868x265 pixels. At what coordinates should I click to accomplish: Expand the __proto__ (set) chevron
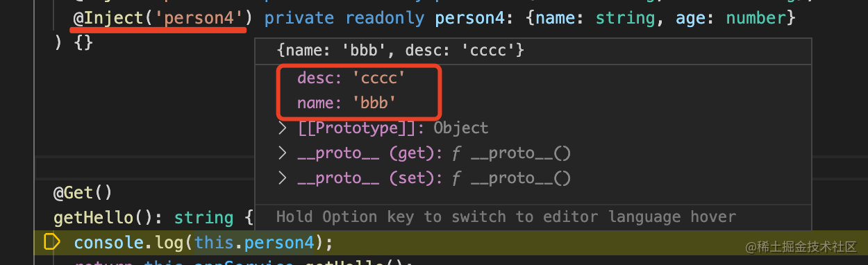click(x=282, y=178)
